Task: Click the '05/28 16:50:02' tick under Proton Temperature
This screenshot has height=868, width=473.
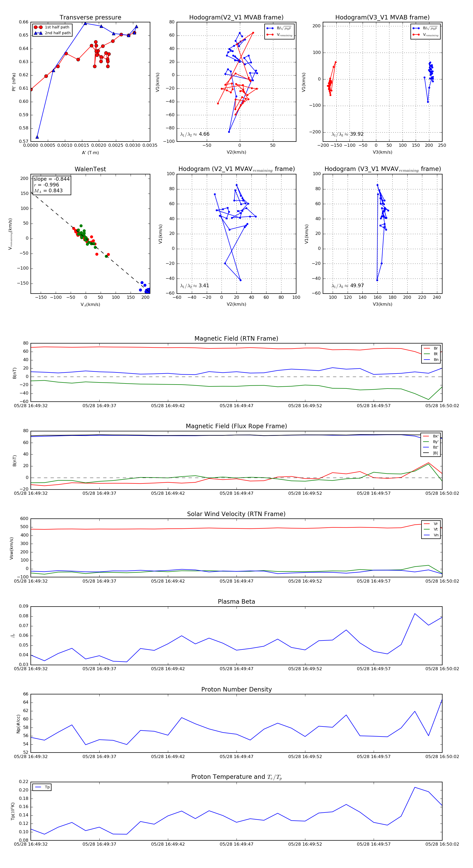Action: click(442, 844)
